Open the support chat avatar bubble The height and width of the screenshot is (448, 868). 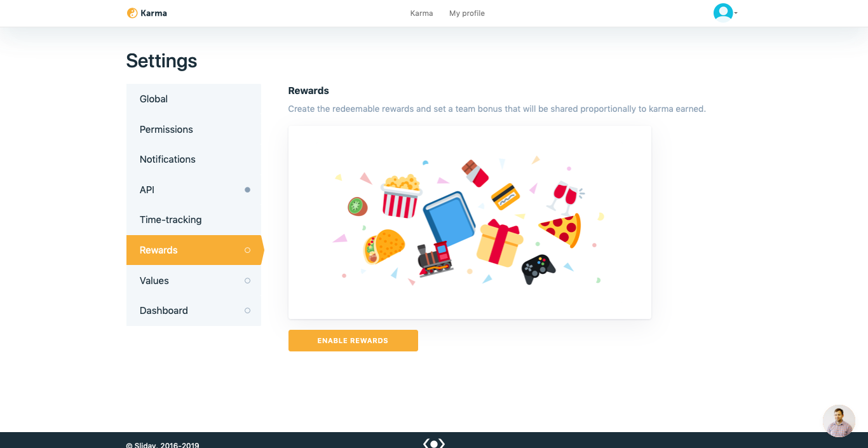coord(839,421)
